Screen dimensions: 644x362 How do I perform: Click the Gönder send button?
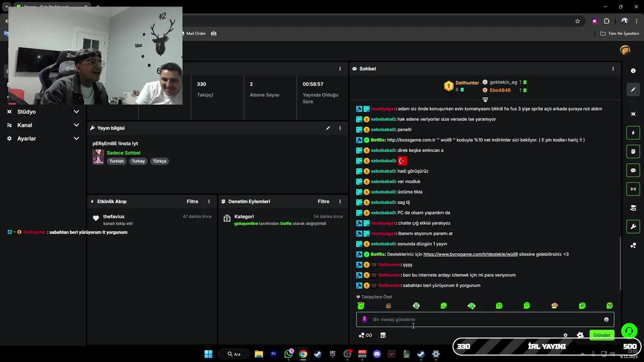point(602,335)
